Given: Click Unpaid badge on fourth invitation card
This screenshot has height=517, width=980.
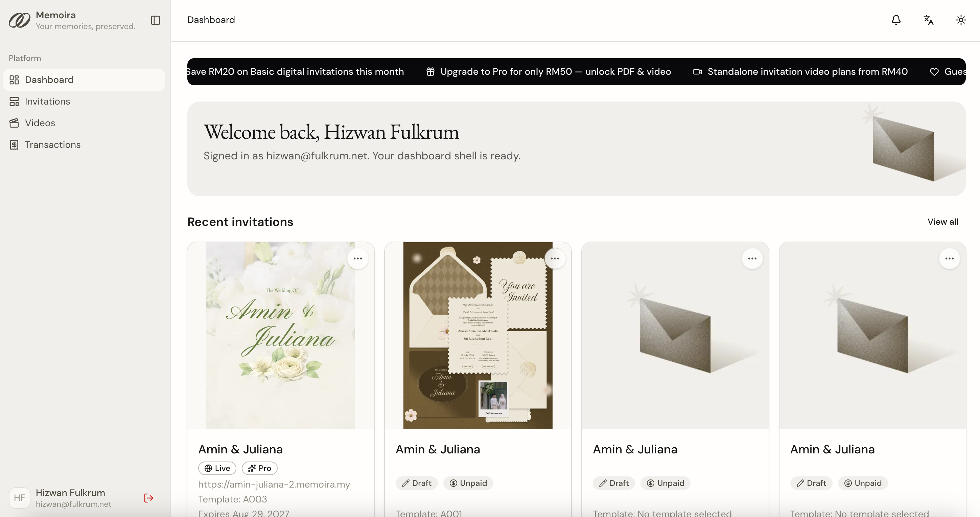Looking at the screenshot, I should (863, 483).
